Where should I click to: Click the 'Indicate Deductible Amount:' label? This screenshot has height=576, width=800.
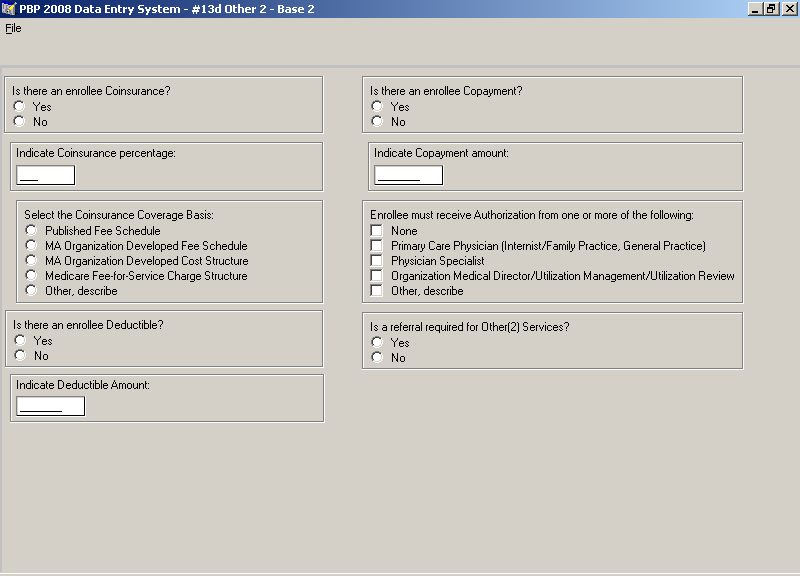coord(83,385)
